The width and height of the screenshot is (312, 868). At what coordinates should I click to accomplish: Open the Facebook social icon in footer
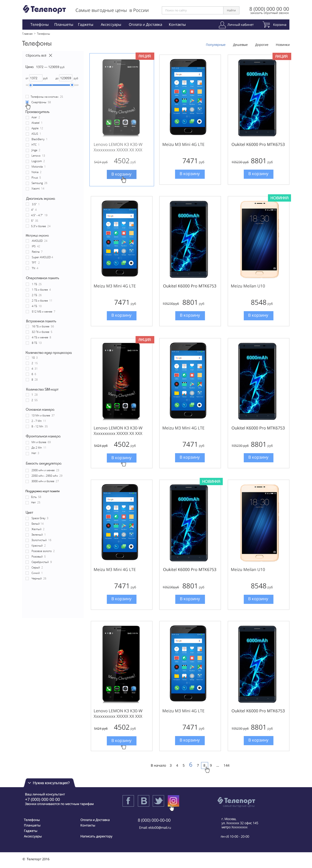(128, 801)
